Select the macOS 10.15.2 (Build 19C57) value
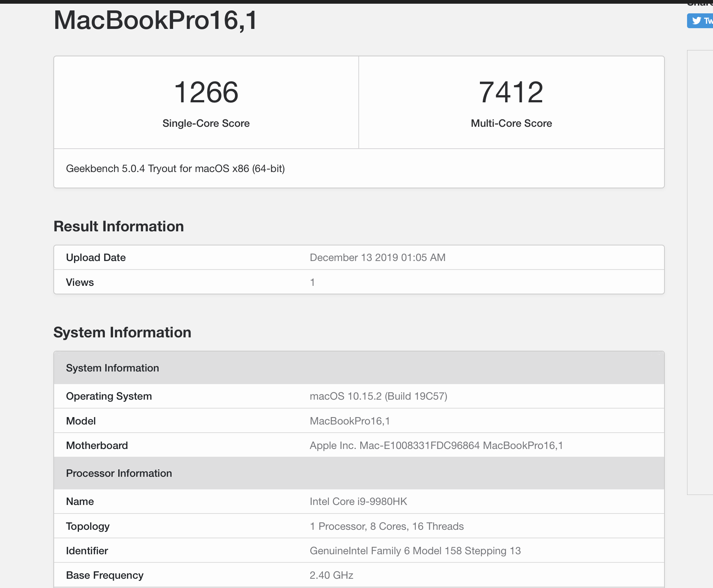The width and height of the screenshot is (713, 588). (378, 396)
